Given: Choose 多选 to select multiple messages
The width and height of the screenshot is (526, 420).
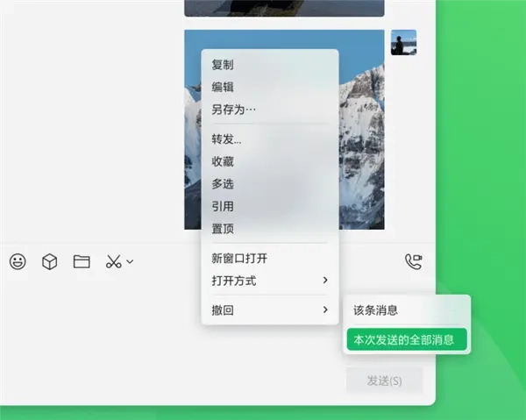Looking at the screenshot, I should pos(223,184).
